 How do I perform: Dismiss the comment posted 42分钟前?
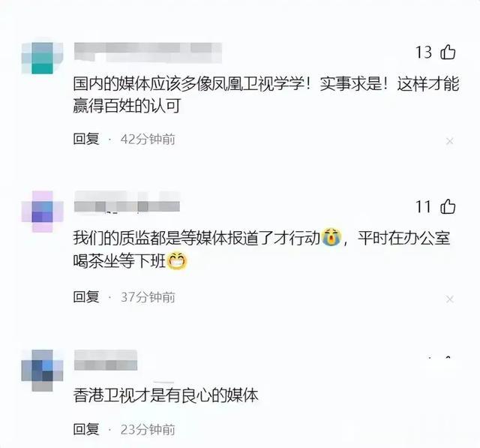(x=450, y=141)
